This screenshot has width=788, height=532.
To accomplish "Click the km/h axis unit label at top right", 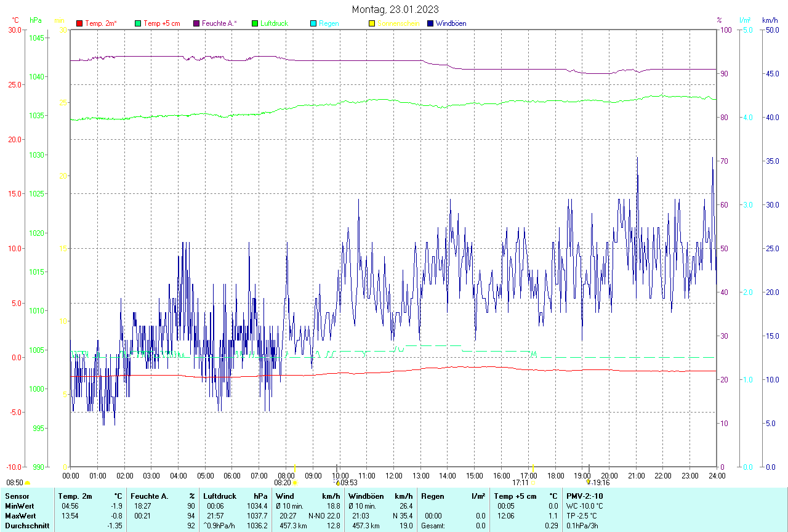I will click(770, 20).
